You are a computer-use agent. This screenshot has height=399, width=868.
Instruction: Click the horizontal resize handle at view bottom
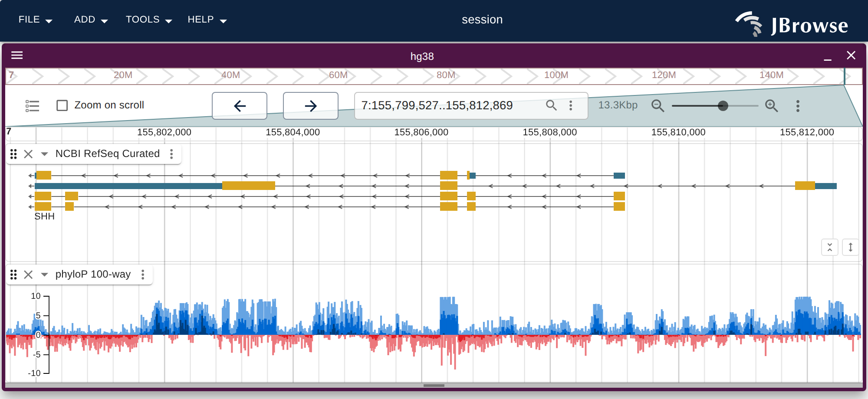pyautogui.click(x=434, y=386)
